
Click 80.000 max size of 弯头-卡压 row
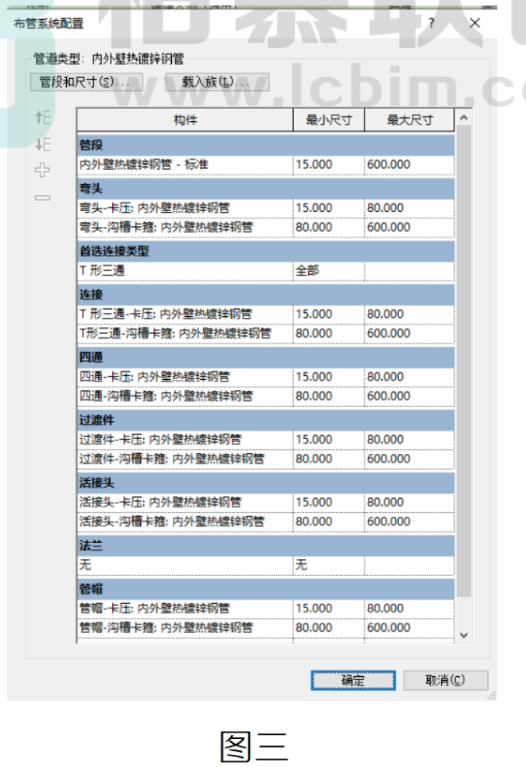[x=410, y=208]
